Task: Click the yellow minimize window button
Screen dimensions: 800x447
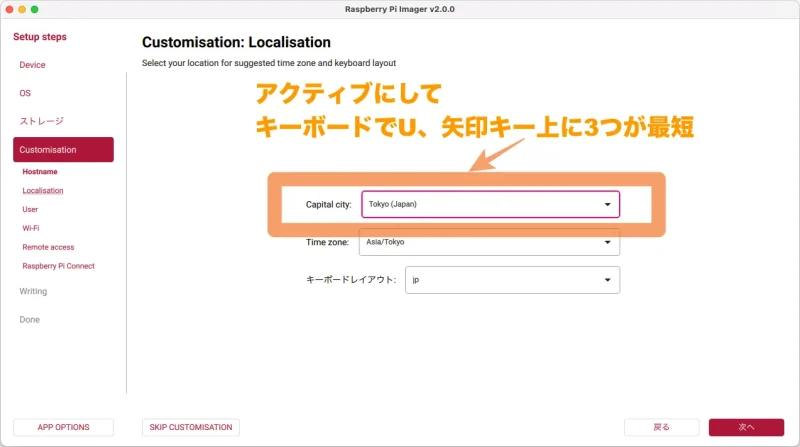Action: pyautogui.click(x=22, y=9)
